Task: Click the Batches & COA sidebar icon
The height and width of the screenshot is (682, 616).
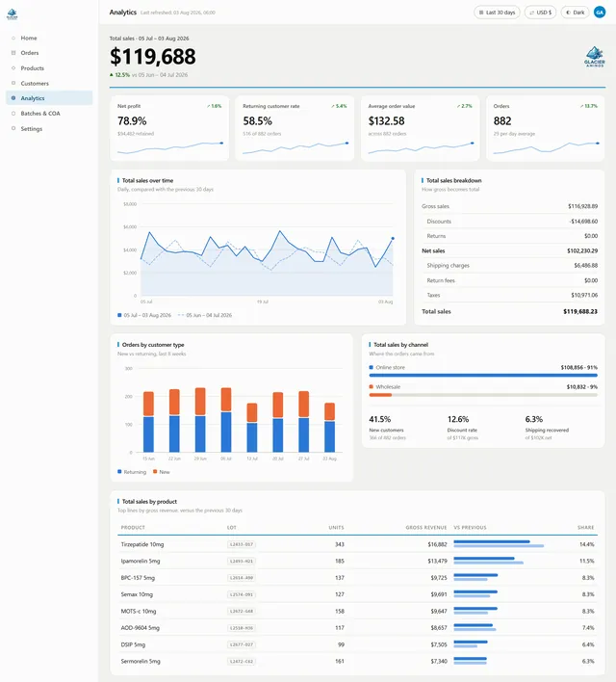Action: (x=13, y=113)
